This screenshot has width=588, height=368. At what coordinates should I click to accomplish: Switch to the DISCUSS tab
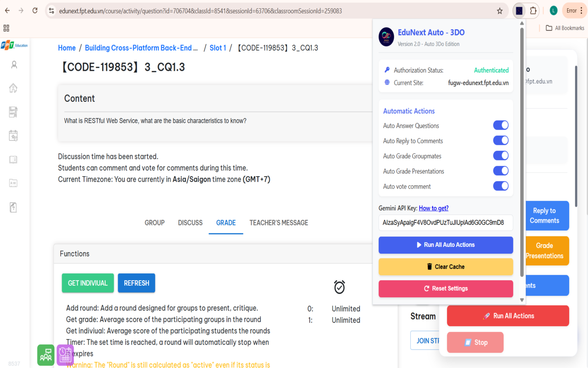pyautogui.click(x=190, y=223)
